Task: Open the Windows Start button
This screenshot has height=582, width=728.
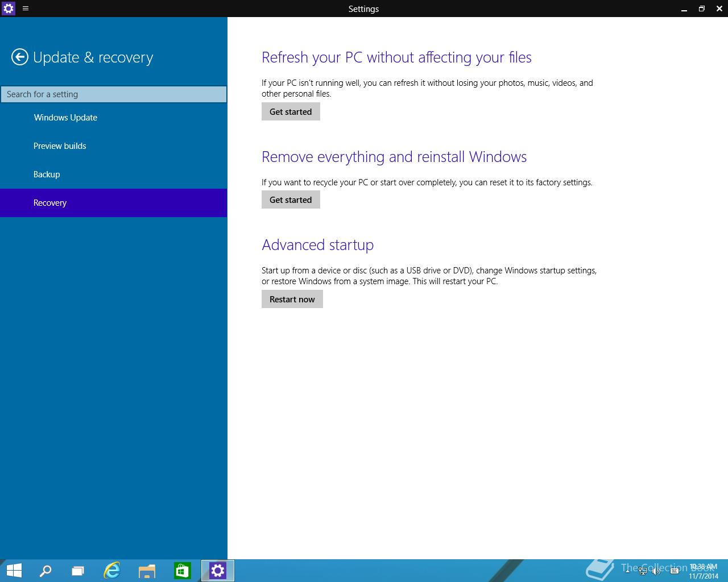Action: pos(14,571)
